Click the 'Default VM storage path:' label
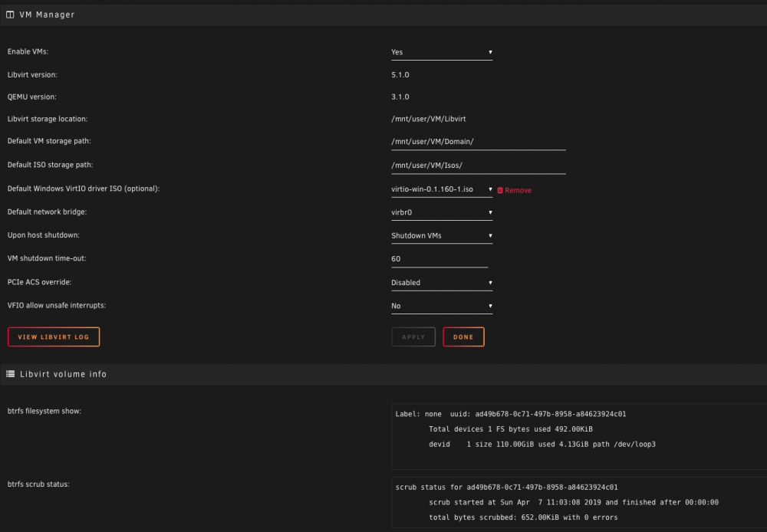The height and width of the screenshot is (532, 767). coord(49,141)
